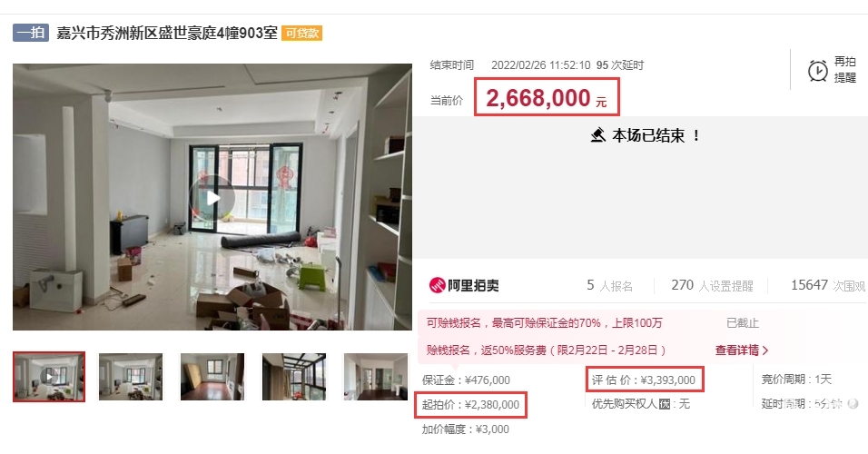
Task: Click the current price 2,668,000 元
Action: pos(547,98)
